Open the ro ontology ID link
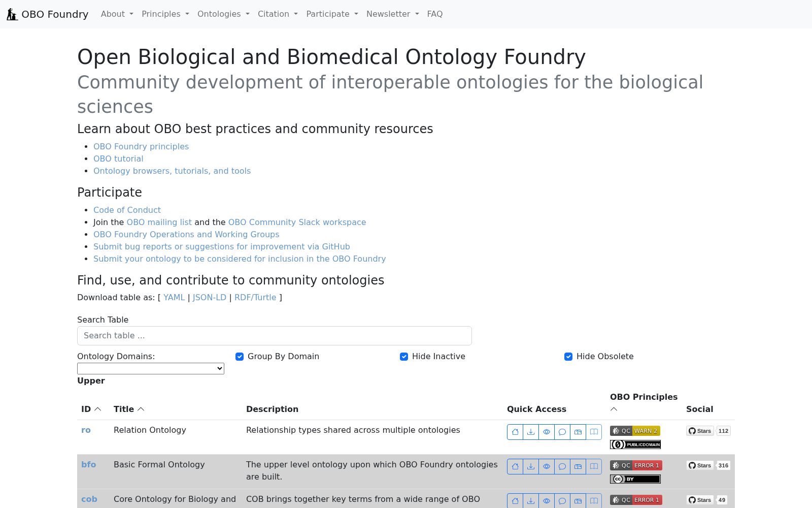Viewport: 812px width, 508px height. 86,430
